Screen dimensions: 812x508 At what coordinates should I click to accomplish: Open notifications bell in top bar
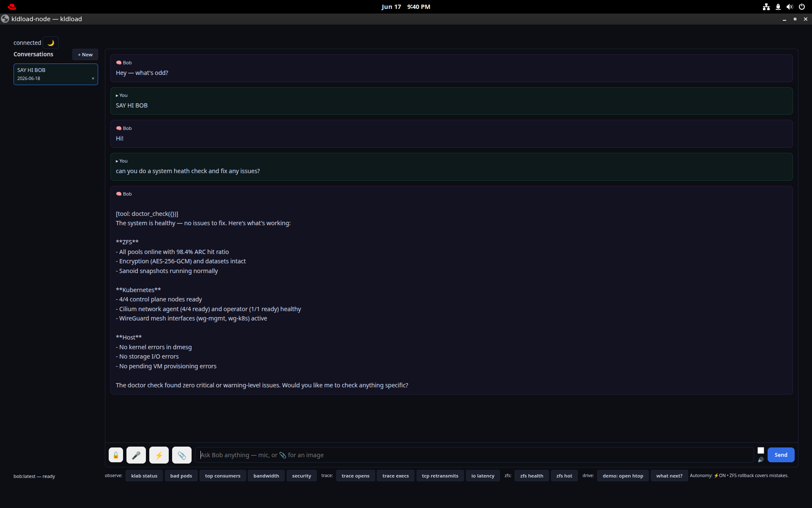point(778,7)
